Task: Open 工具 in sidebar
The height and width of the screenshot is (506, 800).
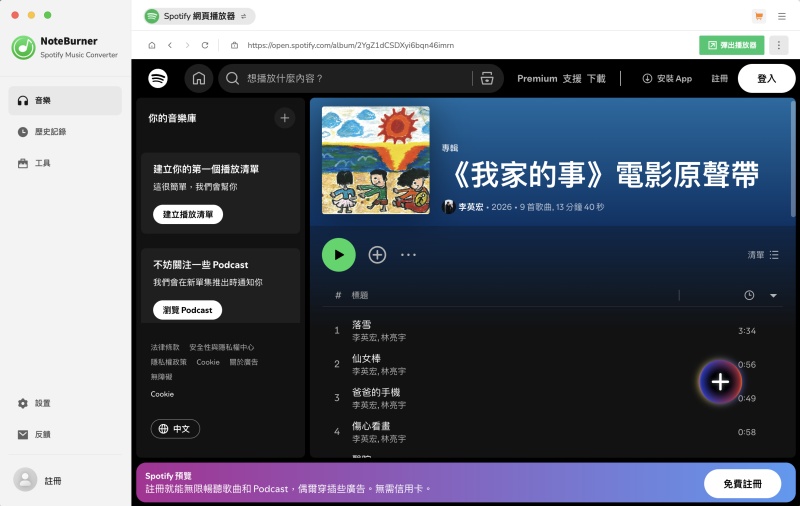Action: point(65,163)
